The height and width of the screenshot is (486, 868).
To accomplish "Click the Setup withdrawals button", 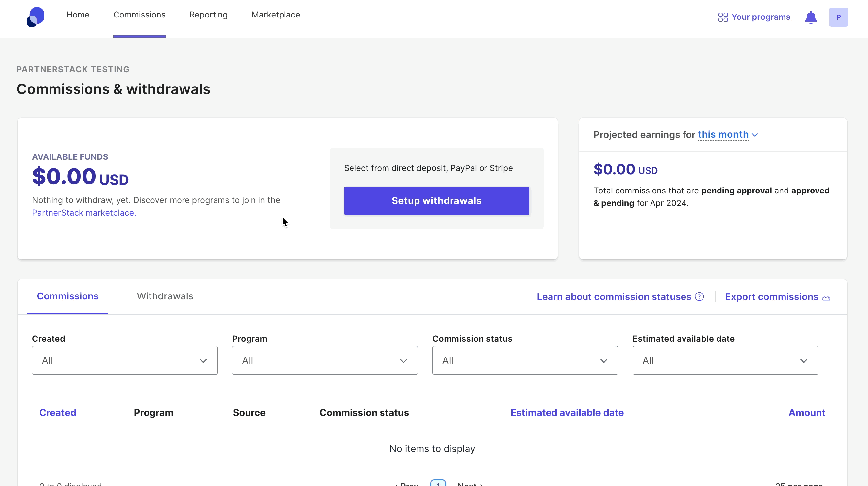I will pyautogui.click(x=436, y=201).
